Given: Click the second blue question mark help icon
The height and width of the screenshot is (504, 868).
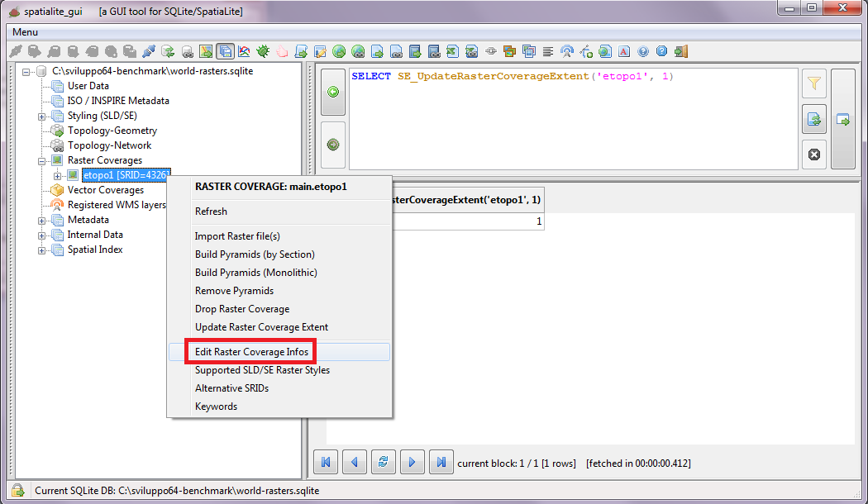Looking at the screenshot, I should (x=661, y=51).
